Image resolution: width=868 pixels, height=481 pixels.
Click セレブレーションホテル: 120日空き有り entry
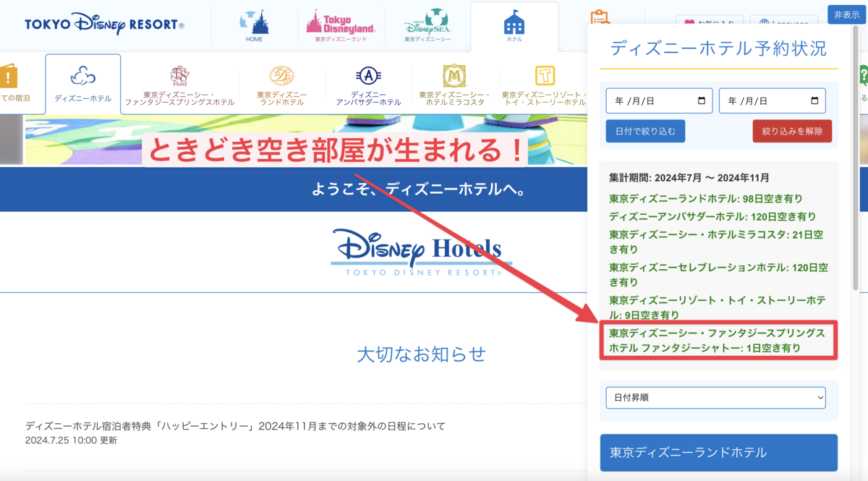click(718, 274)
